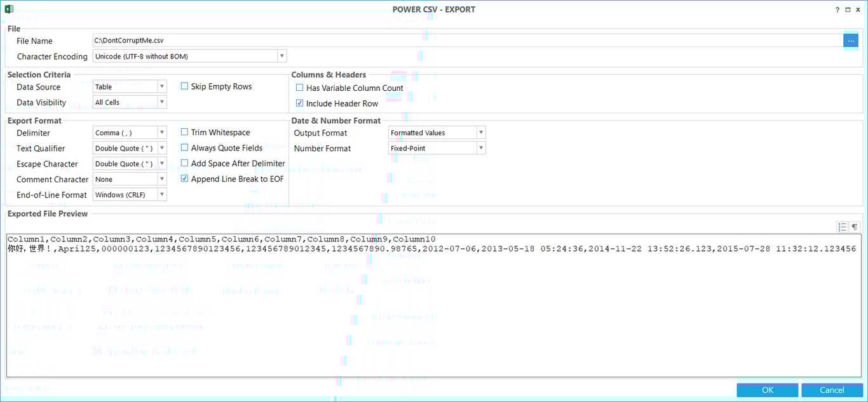Image resolution: width=868 pixels, height=402 pixels.
Task: Click the April25 data row in preview
Action: [432, 249]
